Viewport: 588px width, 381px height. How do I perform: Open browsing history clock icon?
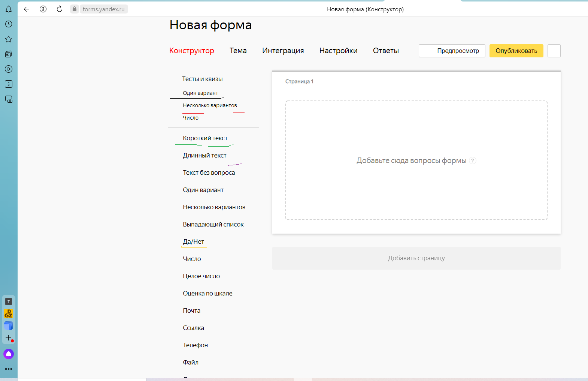pyautogui.click(x=9, y=24)
